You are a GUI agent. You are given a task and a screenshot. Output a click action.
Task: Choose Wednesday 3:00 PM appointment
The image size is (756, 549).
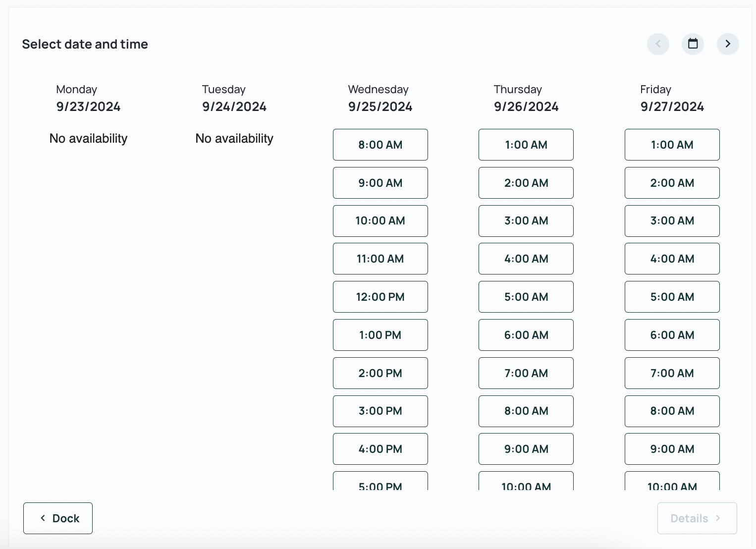(380, 411)
